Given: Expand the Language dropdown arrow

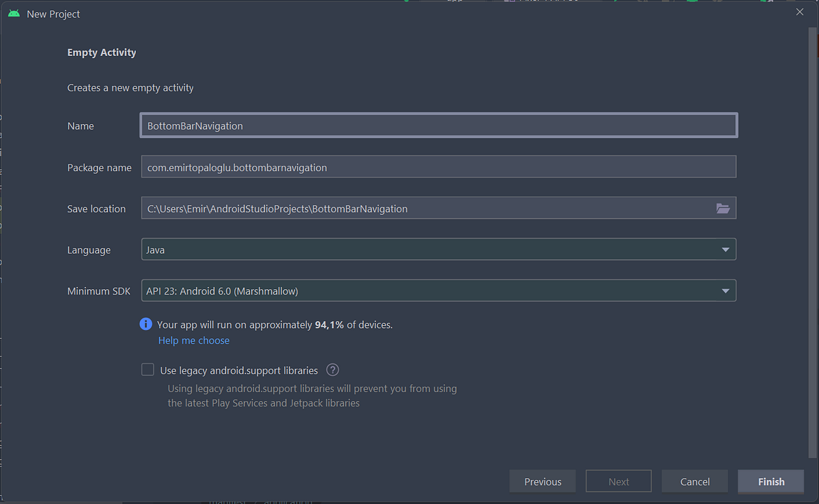Looking at the screenshot, I should click(725, 250).
